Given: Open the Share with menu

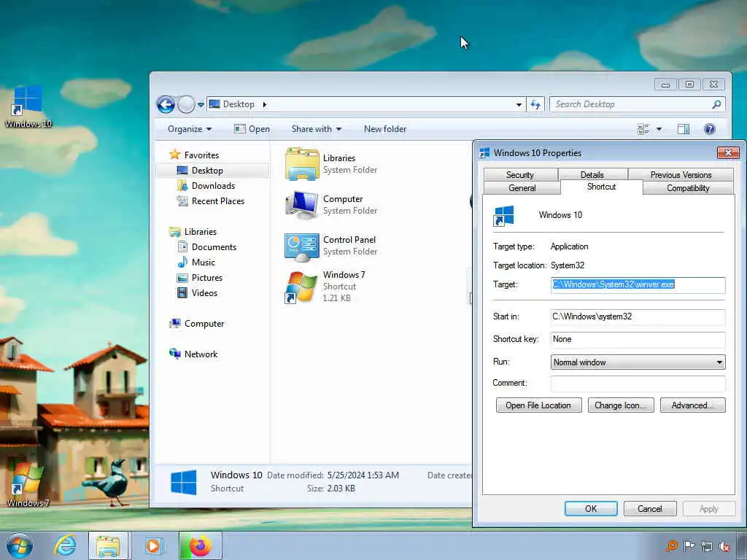Looking at the screenshot, I should (317, 129).
